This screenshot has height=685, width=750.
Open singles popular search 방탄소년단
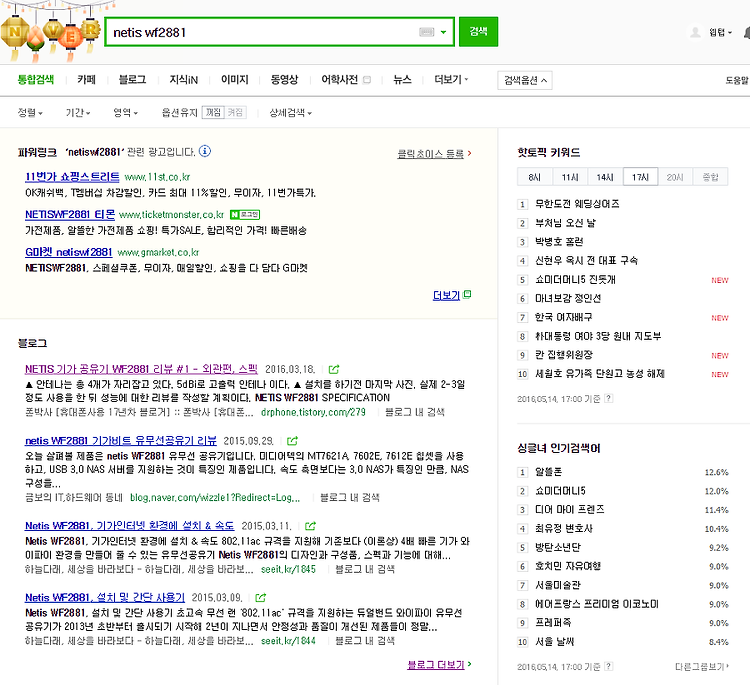(x=557, y=547)
